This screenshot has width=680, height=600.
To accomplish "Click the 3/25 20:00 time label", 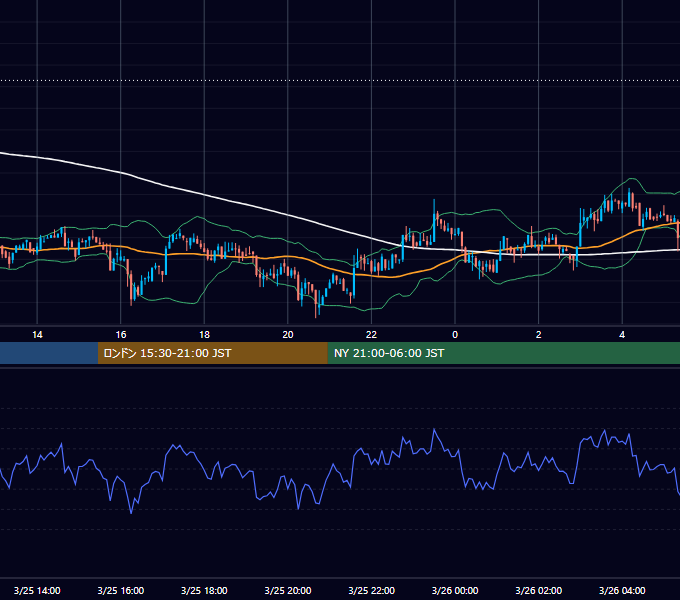I will [x=288, y=590].
